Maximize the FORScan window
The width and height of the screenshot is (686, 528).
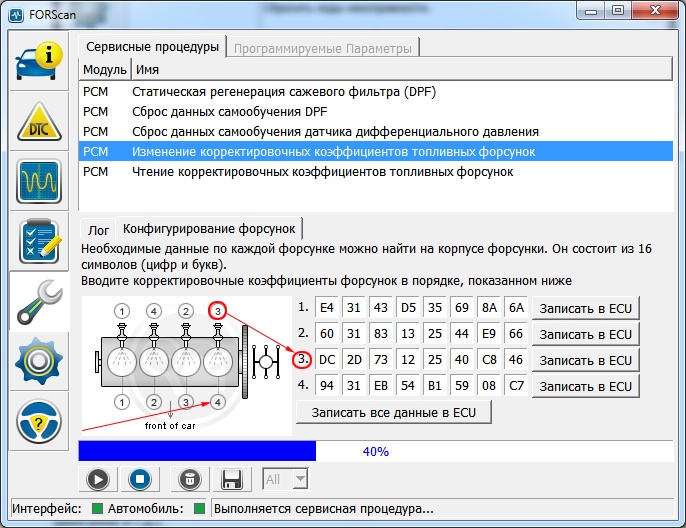pos(618,11)
